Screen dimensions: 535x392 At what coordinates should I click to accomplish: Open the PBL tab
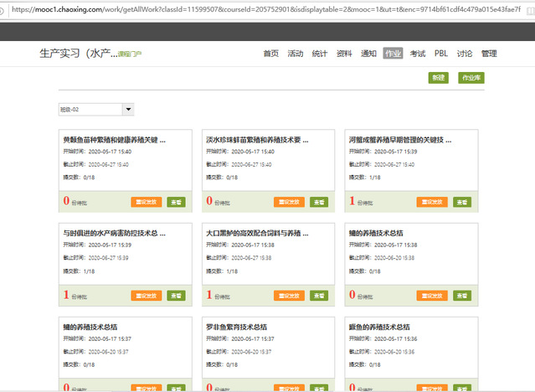tap(441, 54)
